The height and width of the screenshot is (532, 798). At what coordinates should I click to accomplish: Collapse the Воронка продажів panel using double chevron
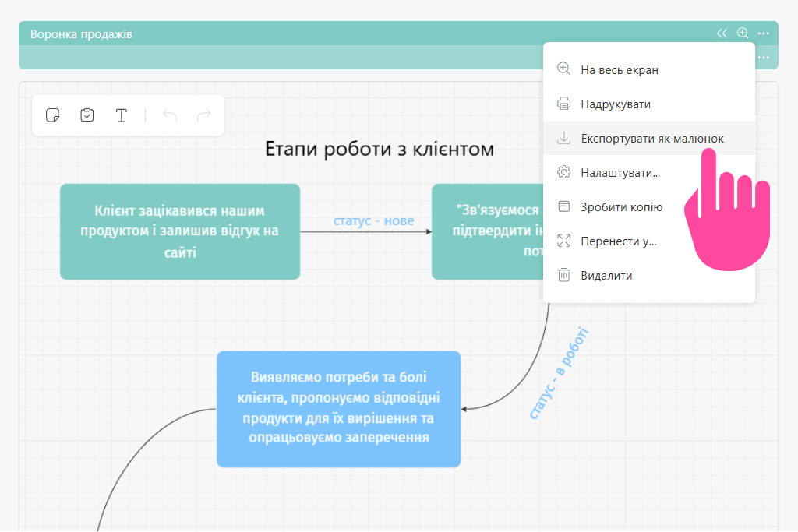coord(722,33)
